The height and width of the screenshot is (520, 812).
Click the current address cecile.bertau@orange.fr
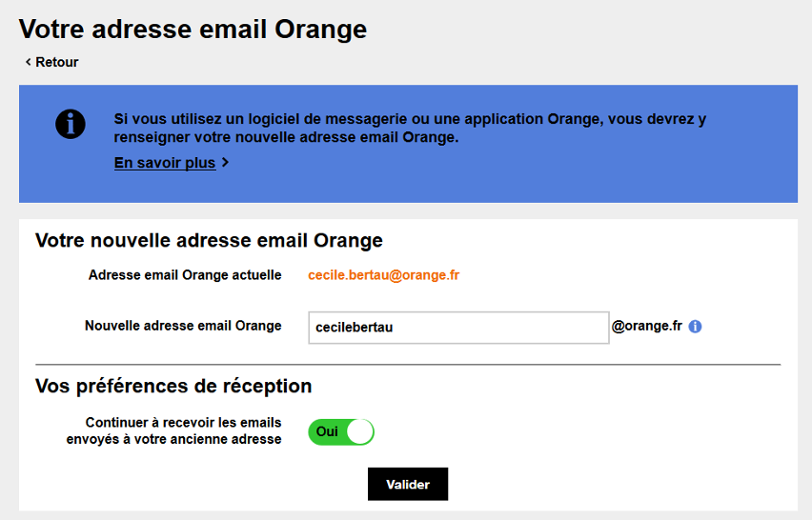(383, 275)
